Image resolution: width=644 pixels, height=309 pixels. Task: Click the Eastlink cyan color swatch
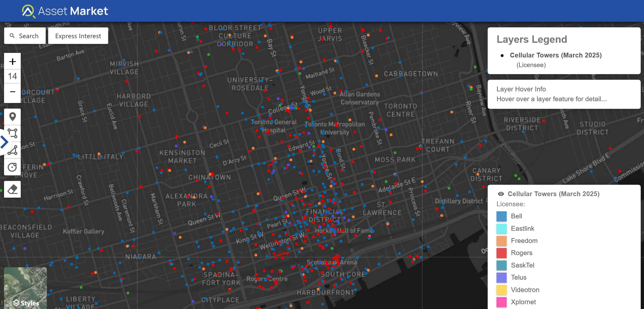(x=502, y=229)
